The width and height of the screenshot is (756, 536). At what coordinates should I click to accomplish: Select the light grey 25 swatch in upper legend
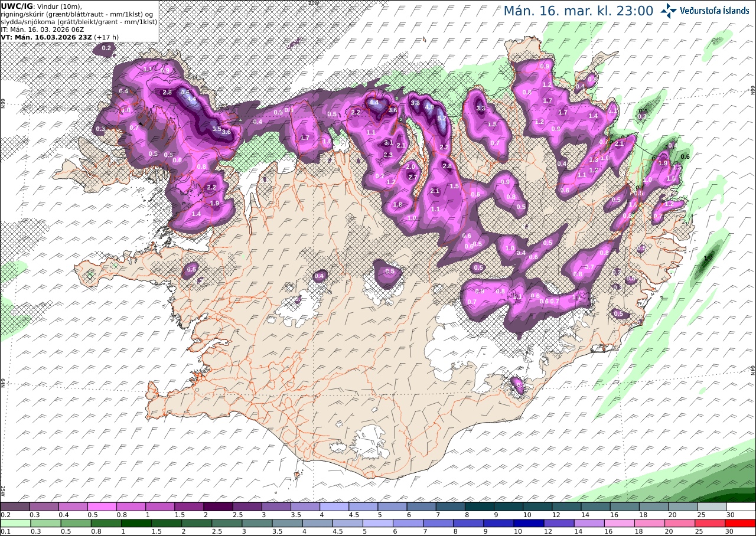click(x=712, y=506)
